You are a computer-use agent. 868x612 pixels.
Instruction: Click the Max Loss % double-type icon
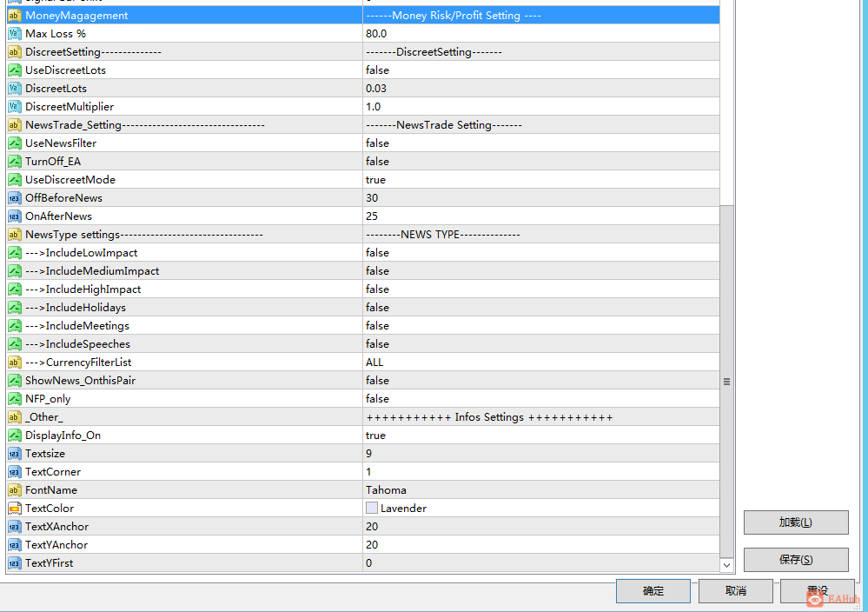point(15,34)
